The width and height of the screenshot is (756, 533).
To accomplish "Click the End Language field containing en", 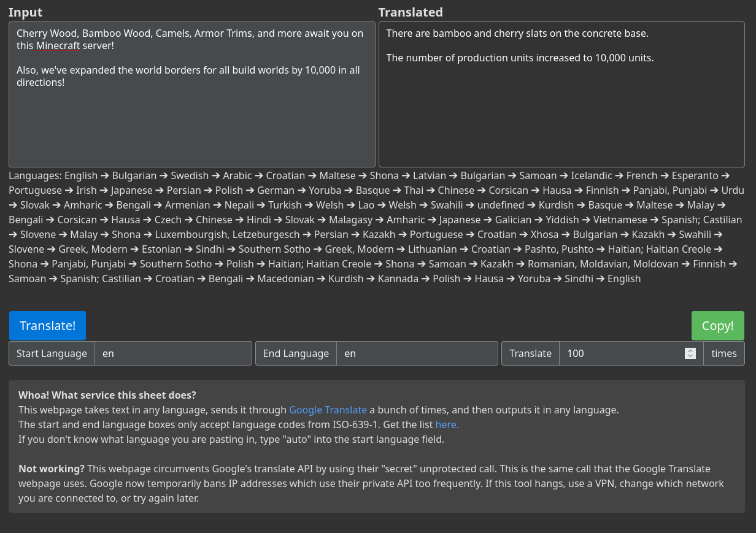I will [417, 353].
